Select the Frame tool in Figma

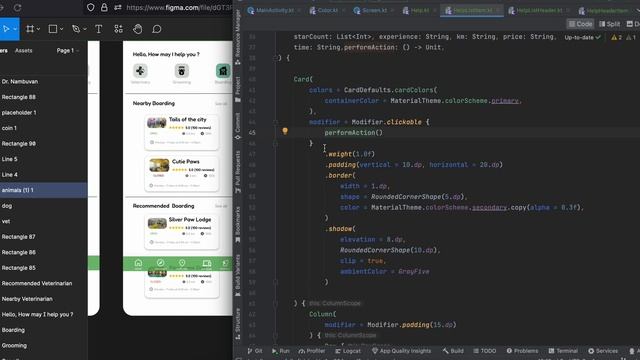point(30,29)
